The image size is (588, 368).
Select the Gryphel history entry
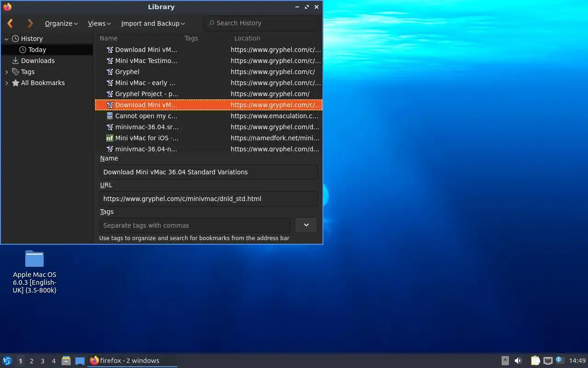click(x=209, y=72)
